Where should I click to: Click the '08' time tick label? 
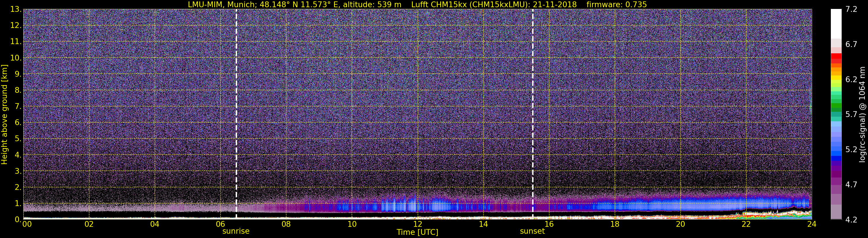286,224
